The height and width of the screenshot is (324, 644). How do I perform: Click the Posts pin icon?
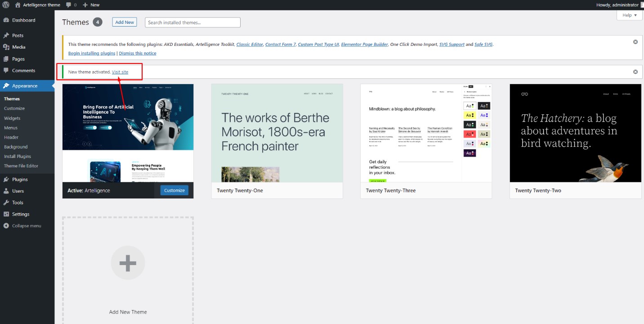point(6,36)
